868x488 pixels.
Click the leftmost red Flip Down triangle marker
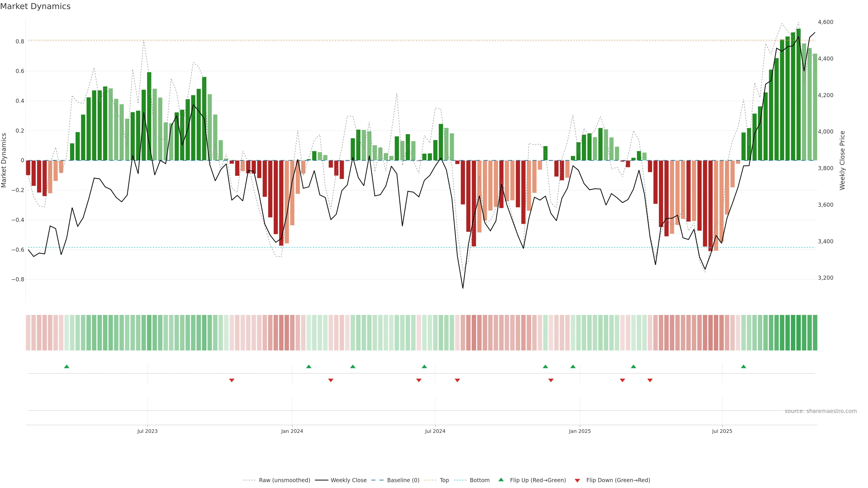(231, 380)
